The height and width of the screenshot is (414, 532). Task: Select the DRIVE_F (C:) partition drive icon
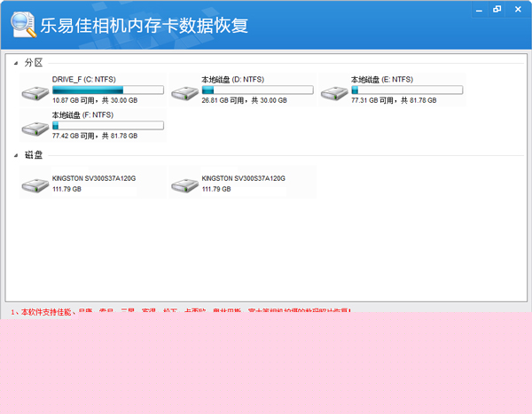click(x=35, y=93)
